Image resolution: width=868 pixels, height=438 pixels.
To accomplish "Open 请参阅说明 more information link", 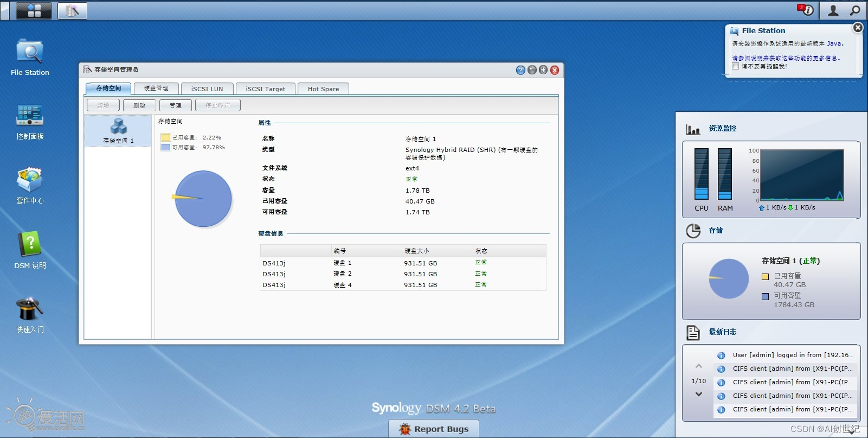I will click(785, 58).
